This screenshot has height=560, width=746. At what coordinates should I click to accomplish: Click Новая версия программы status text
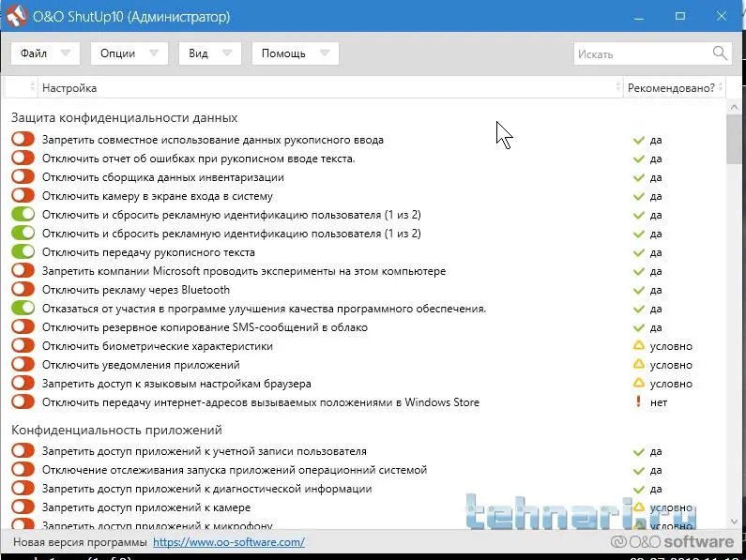click(80, 542)
